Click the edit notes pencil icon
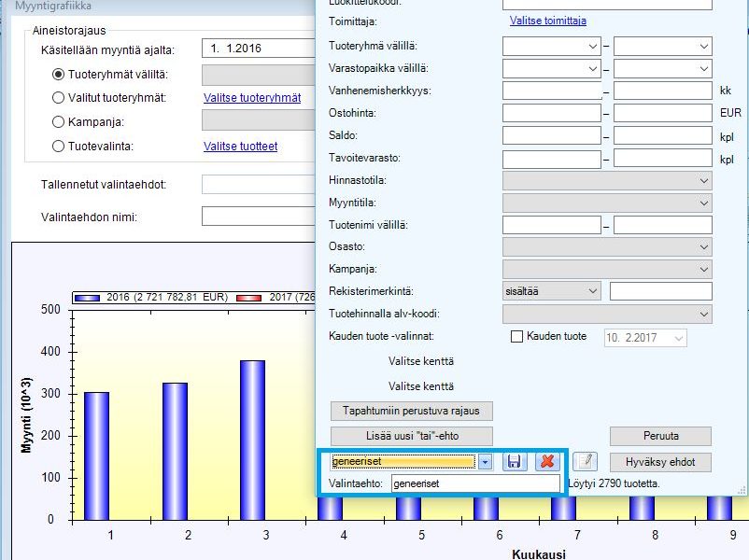749x560 pixels. tap(586, 462)
